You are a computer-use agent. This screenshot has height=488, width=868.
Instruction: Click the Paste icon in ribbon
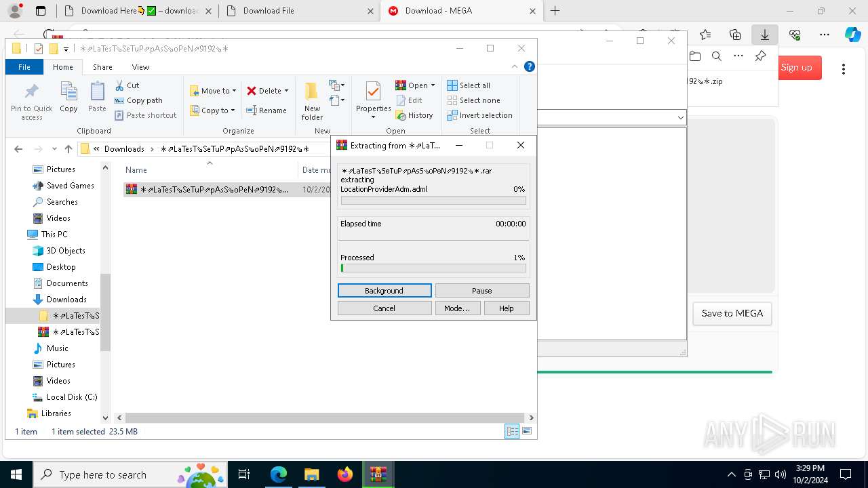97,97
